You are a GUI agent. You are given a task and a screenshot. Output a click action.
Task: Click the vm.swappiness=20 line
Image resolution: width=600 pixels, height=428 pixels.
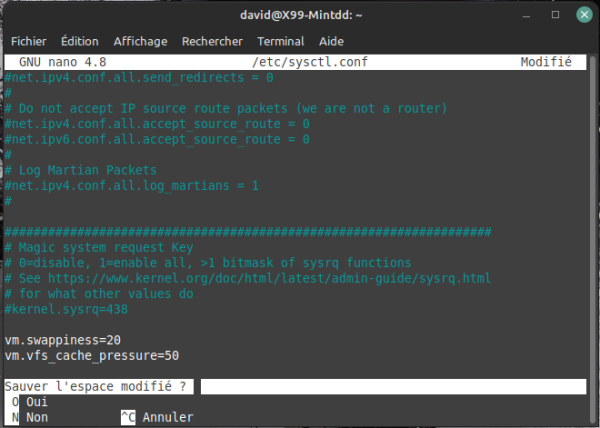tap(62, 340)
